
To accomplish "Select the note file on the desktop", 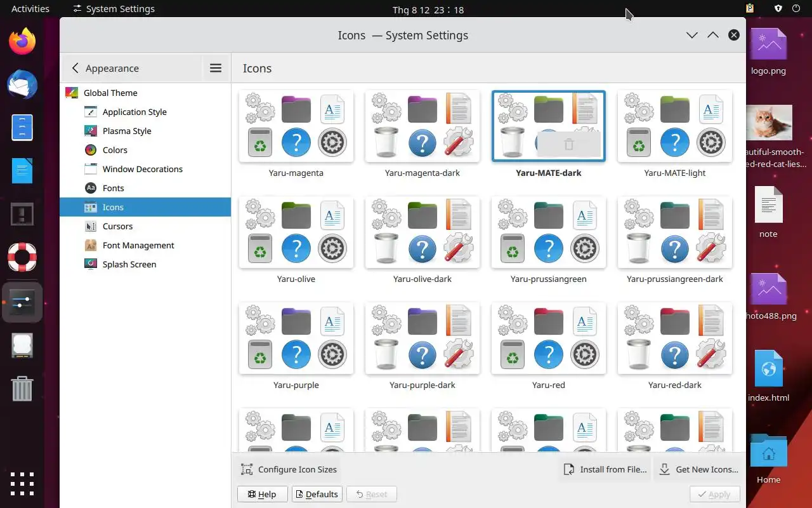I will (768, 212).
